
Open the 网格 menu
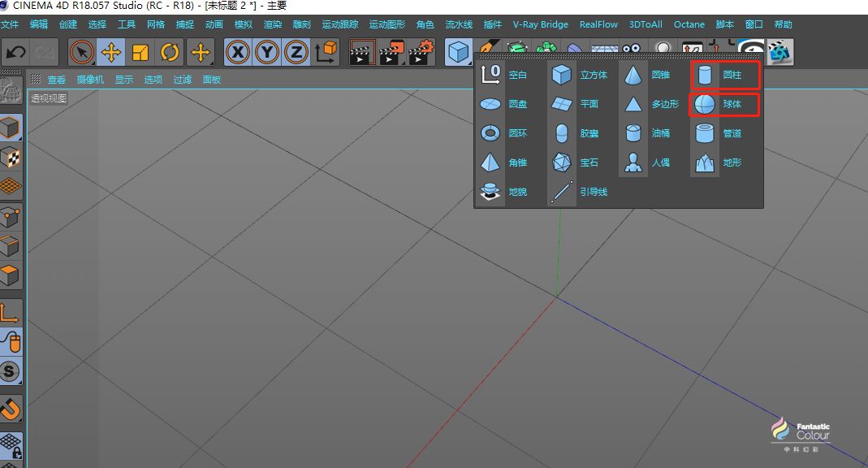[x=156, y=24]
